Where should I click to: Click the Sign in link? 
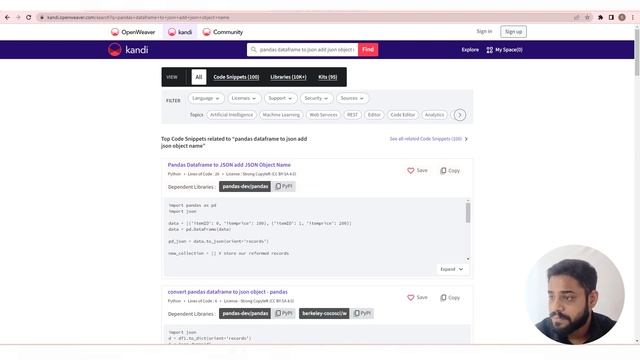tap(484, 31)
